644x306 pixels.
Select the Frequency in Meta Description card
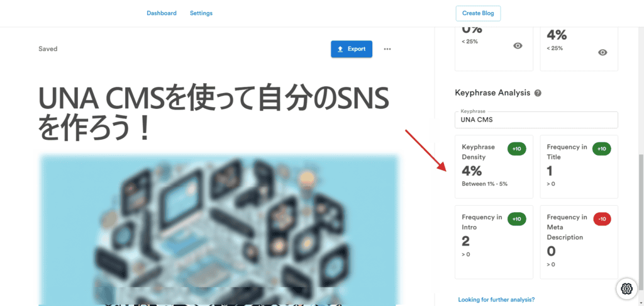[579, 242]
